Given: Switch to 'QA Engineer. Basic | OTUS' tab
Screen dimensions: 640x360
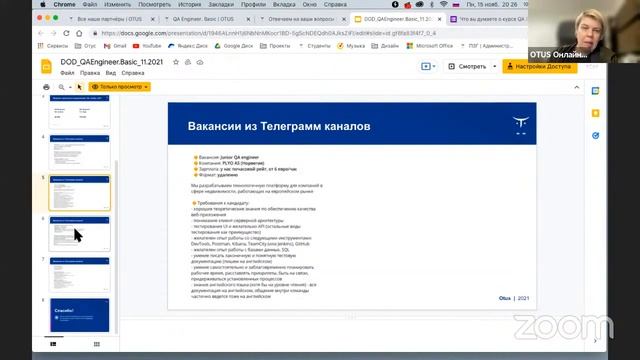Looking at the screenshot, I should click(203, 19).
